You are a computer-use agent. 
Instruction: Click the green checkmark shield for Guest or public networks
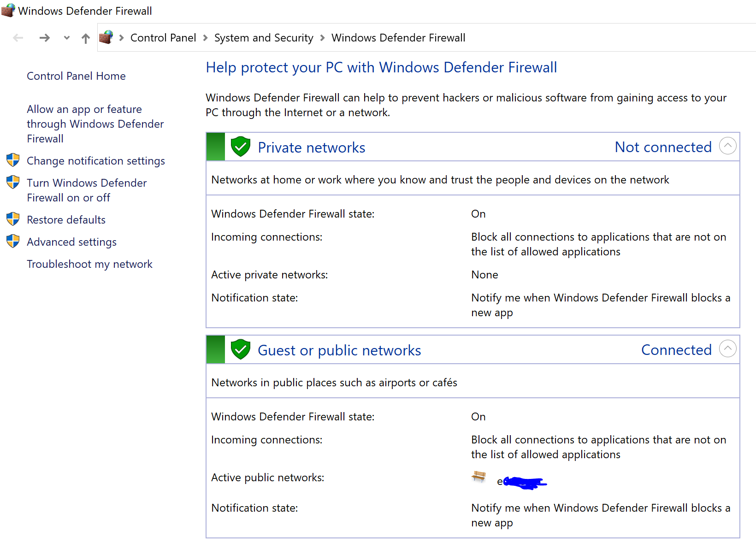pos(240,349)
